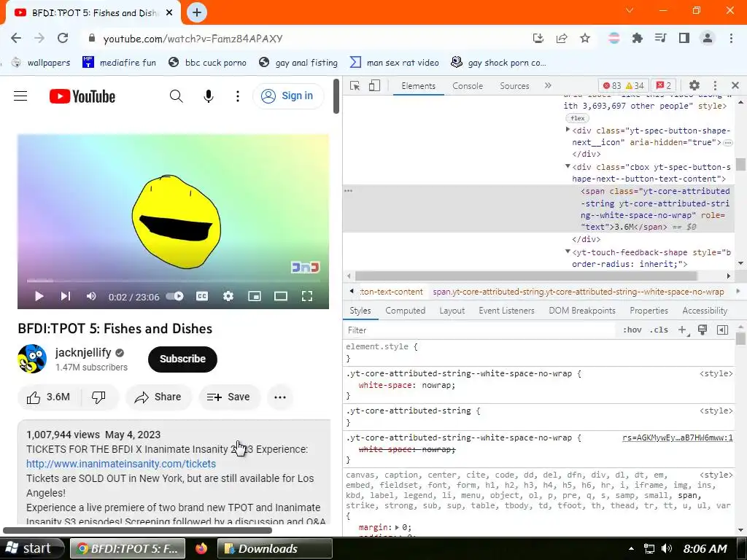Image resolution: width=747 pixels, height=560 pixels.
Task: Select span.yt-core-attributed-string breadcrumb
Action: tap(578, 292)
